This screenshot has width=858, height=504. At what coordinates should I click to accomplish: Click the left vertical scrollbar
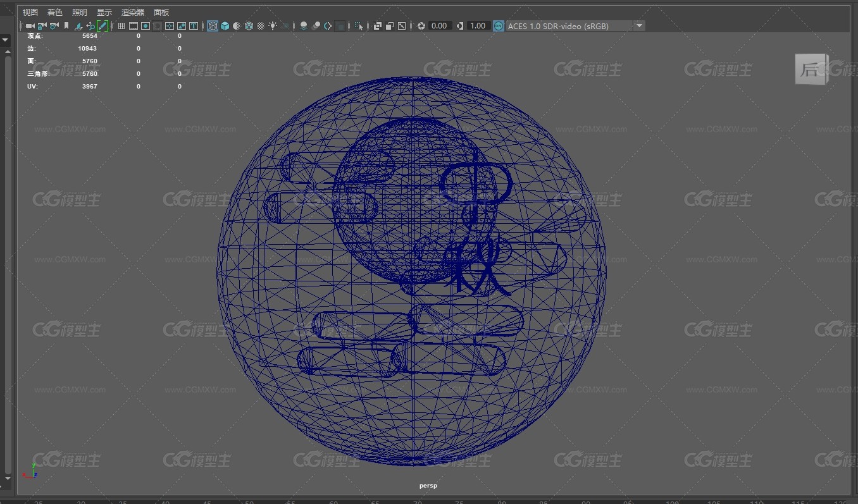(x=8, y=266)
